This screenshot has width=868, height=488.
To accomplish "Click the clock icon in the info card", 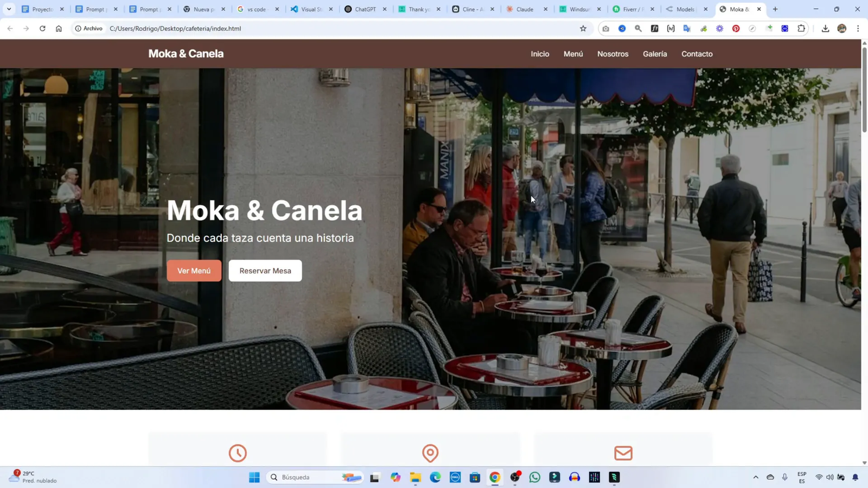I will coord(238,453).
